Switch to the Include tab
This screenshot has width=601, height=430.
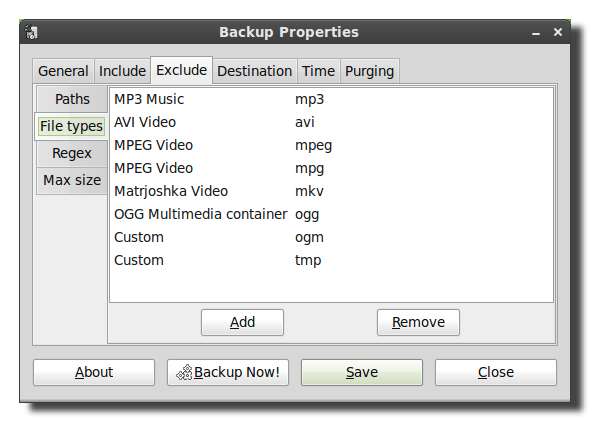point(122,71)
